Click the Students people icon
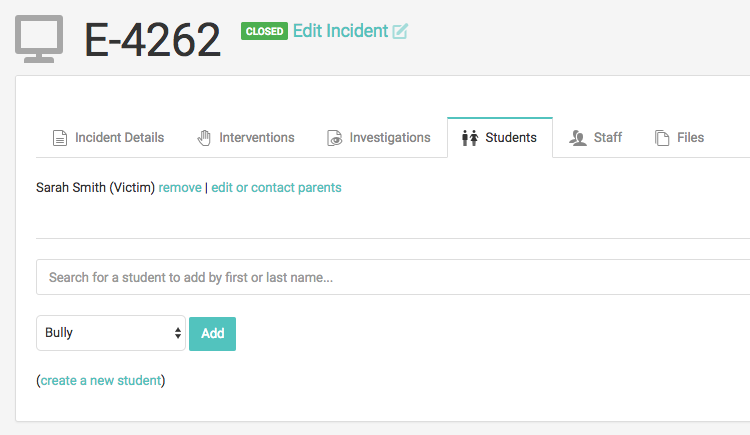 click(x=470, y=138)
